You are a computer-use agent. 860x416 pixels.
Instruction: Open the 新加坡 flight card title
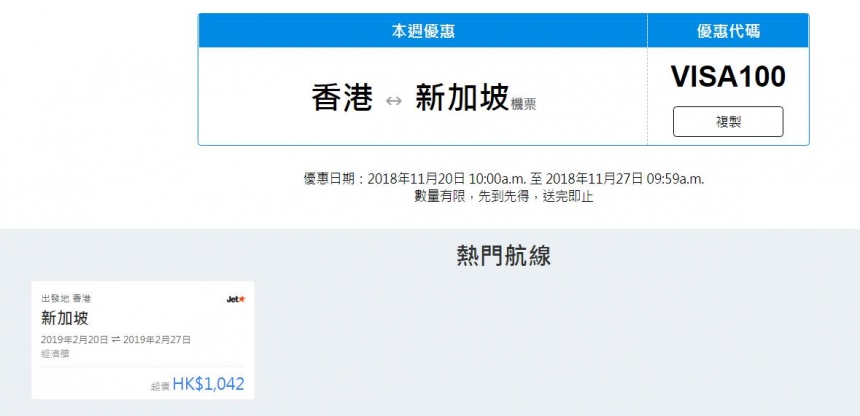[x=65, y=318]
